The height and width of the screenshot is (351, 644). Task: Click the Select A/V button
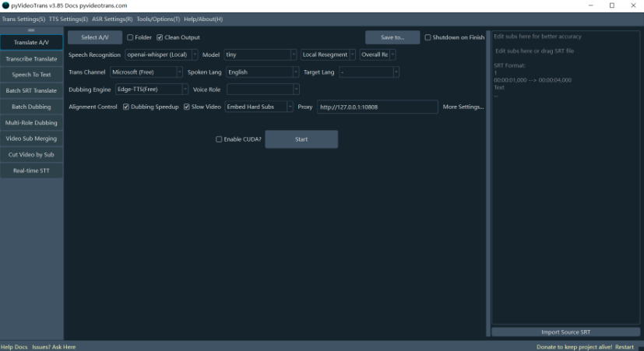click(95, 37)
